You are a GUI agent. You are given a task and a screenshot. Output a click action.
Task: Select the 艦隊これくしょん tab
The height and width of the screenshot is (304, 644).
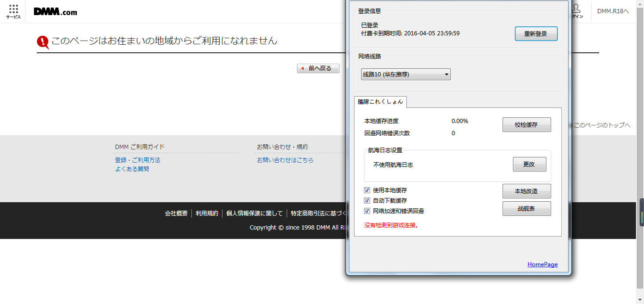380,102
